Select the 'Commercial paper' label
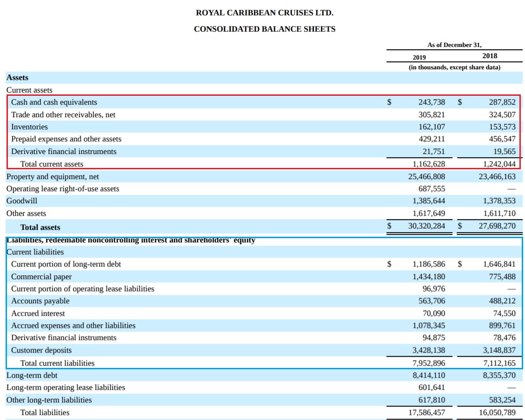525x420 pixels. [41, 277]
